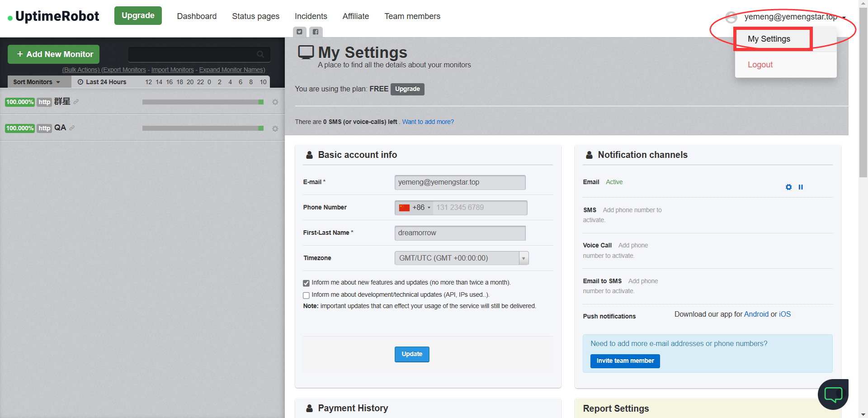Open the Twitter share icon tab
Screen dimensions: 868x418
(299, 32)
